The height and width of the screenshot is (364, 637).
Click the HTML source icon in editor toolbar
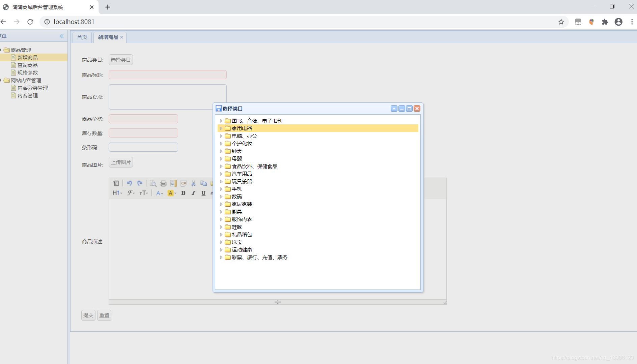(x=116, y=183)
